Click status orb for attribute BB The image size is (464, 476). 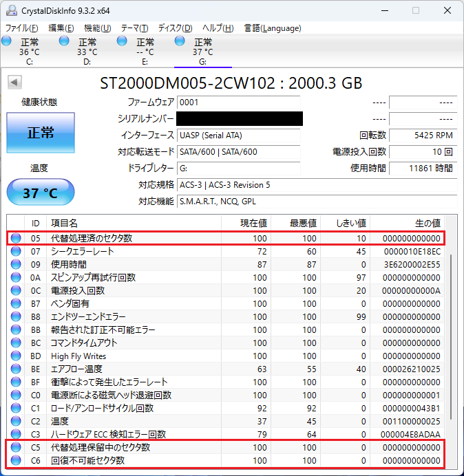tap(16, 329)
